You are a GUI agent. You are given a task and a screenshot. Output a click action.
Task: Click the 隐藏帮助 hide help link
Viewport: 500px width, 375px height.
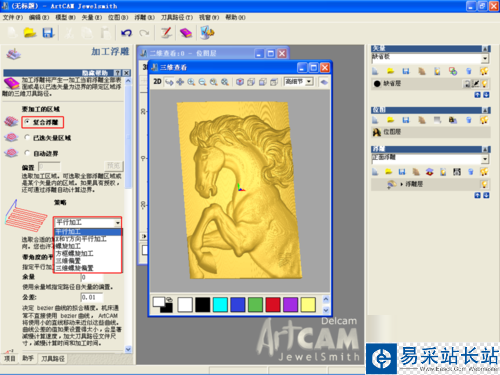95,73
